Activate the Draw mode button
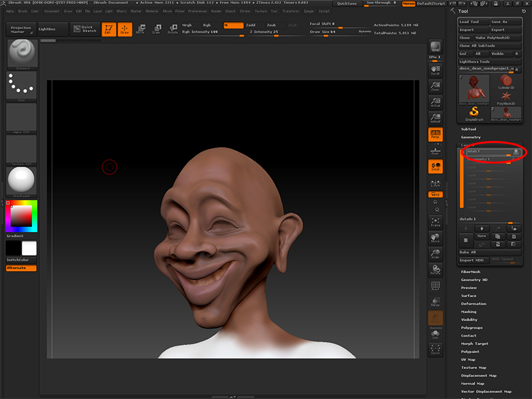The image size is (532, 399). click(x=125, y=29)
